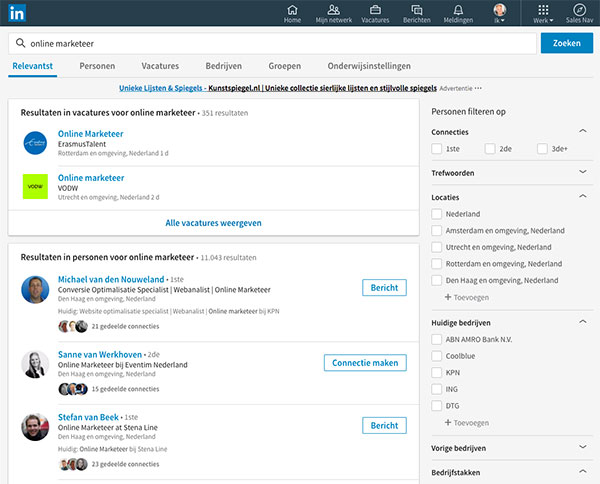Collapse the Huidige bedrijven filter section
This screenshot has height=484, width=600.
click(583, 321)
